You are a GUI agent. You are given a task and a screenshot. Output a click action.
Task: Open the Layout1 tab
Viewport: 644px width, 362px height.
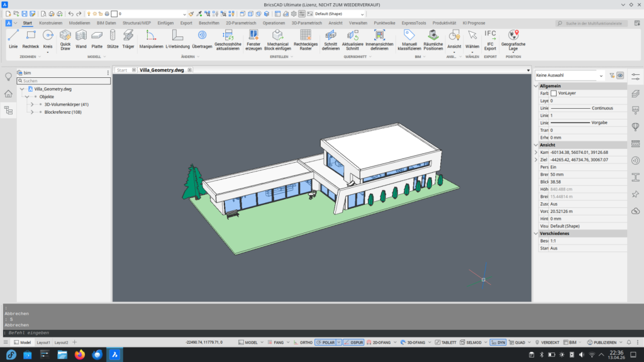pyautogui.click(x=43, y=343)
